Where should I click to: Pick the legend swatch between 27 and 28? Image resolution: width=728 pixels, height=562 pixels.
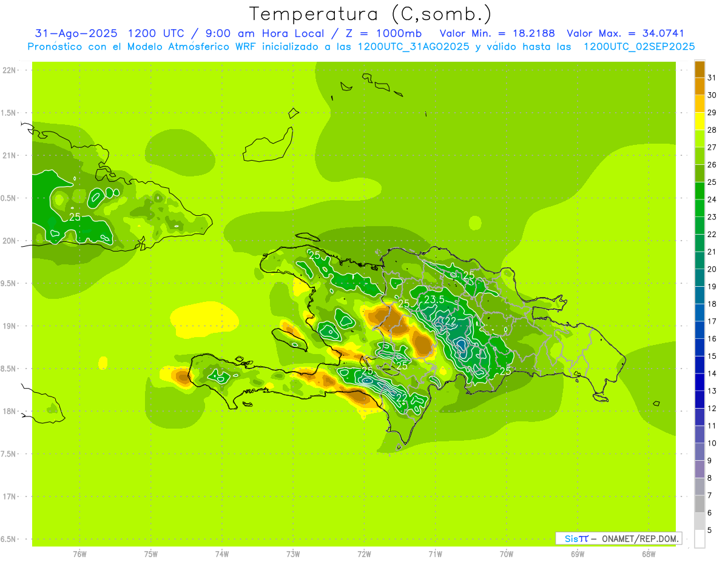tap(699, 139)
